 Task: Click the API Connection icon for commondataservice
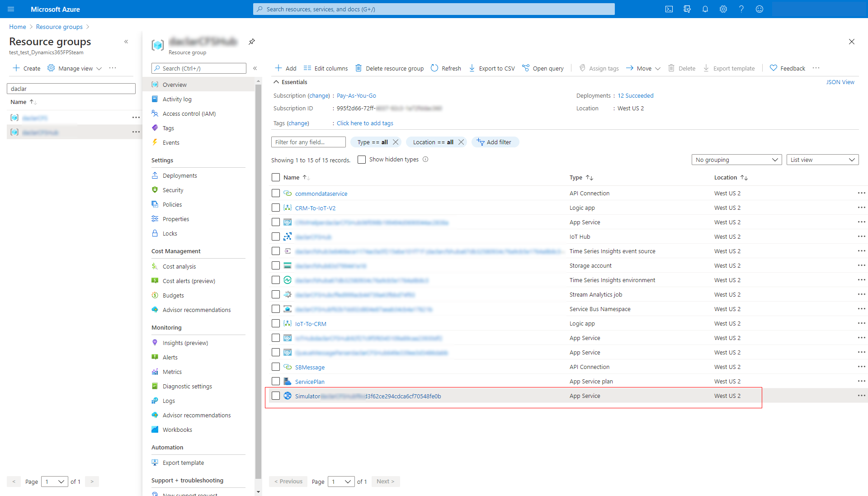pyautogui.click(x=287, y=193)
